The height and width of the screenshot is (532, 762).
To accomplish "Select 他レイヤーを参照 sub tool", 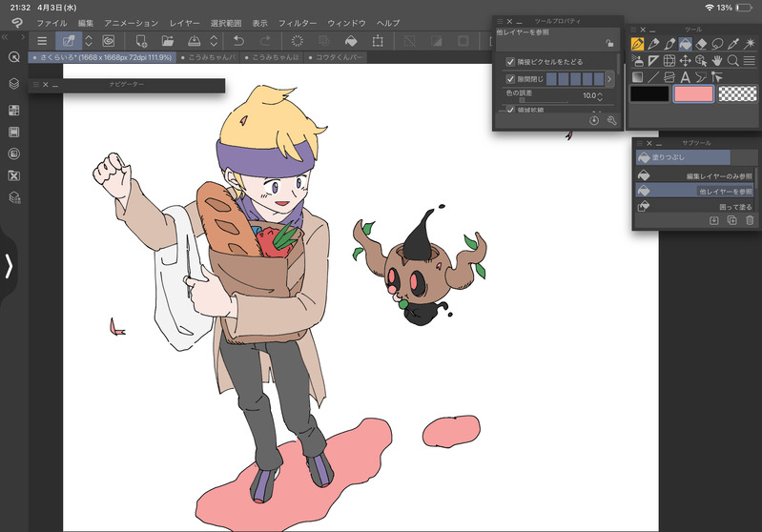I will coord(695,191).
